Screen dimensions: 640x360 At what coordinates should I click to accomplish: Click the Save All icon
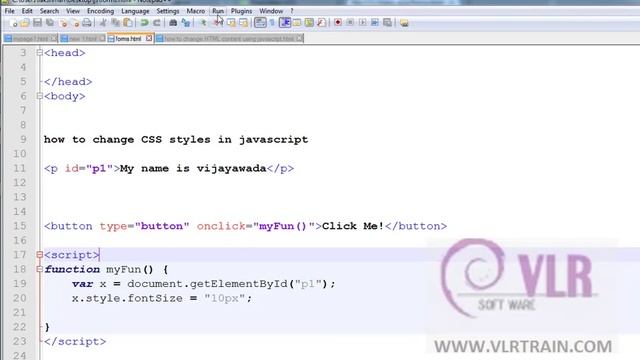point(50,23)
